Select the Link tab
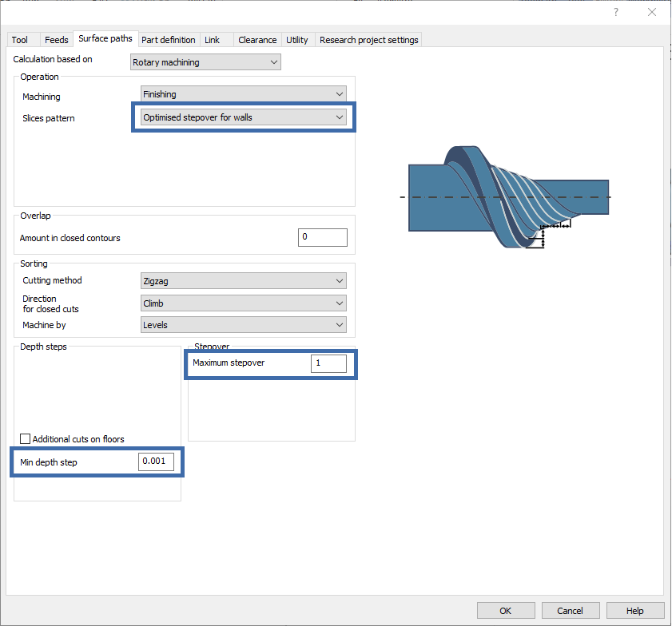This screenshot has width=672, height=626. pyautogui.click(x=212, y=40)
